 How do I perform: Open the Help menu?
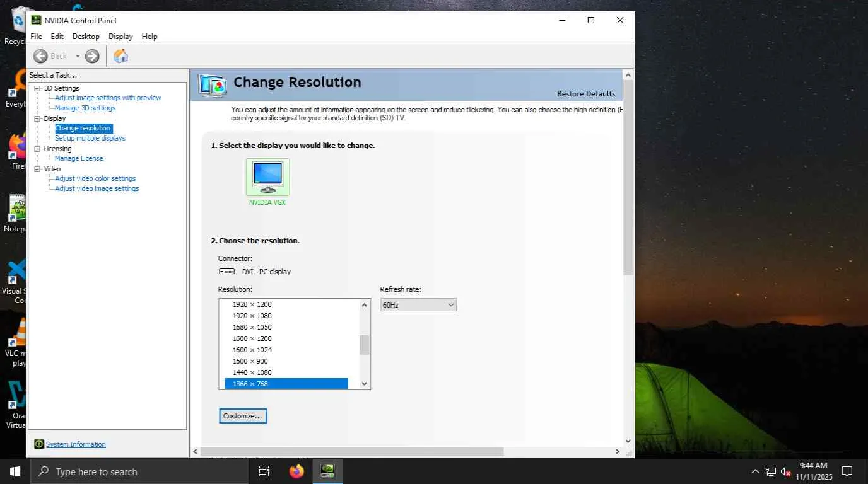150,37
